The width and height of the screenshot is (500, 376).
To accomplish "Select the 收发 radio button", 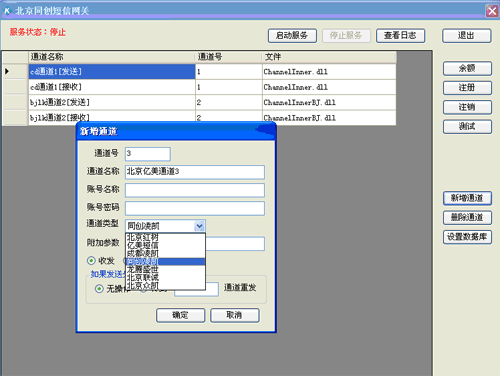I will (91, 260).
